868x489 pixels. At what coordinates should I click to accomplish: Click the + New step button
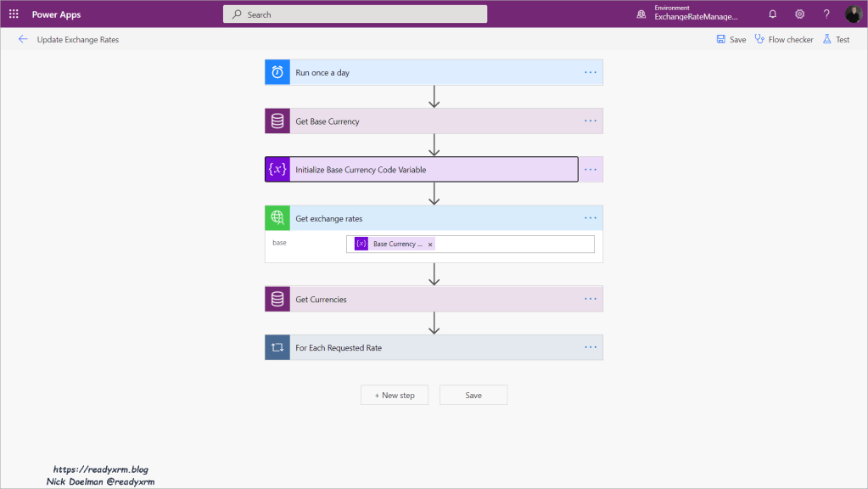pos(395,395)
